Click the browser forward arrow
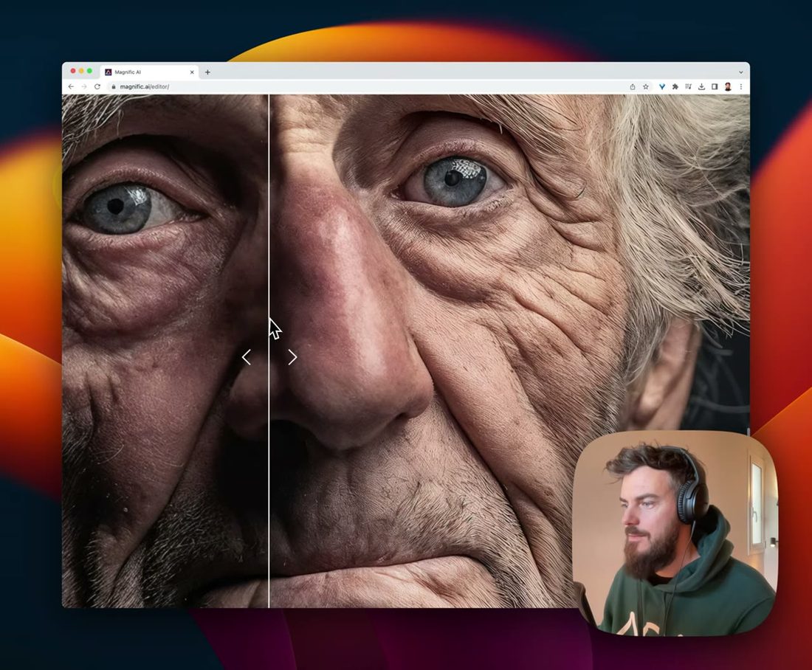This screenshot has width=812, height=670. click(x=84, y=87)
